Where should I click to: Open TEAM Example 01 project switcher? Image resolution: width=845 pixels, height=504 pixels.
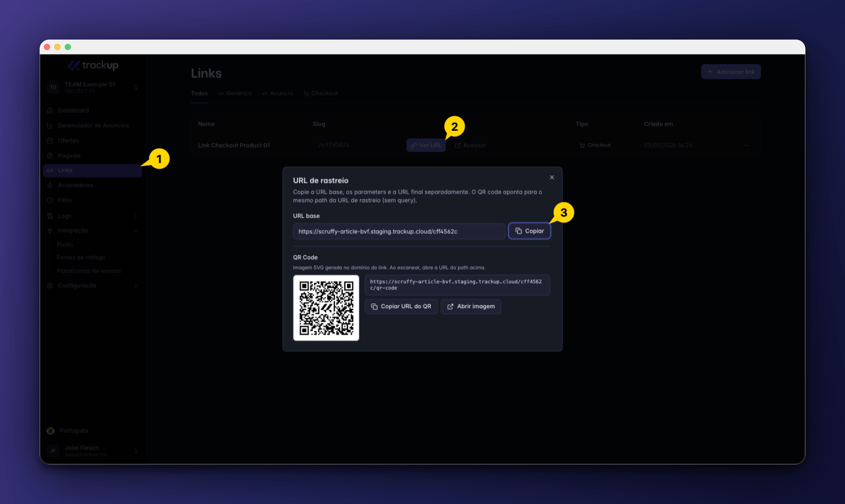click(x=92, y=87)
